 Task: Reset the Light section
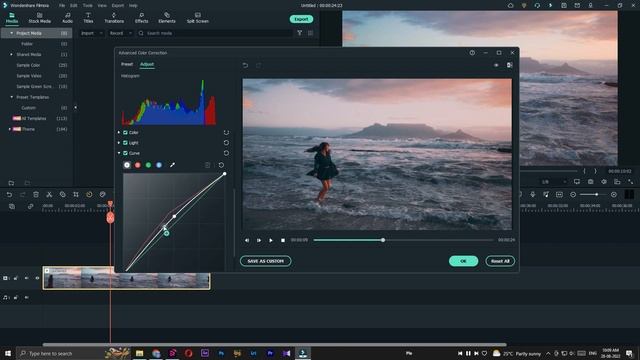pyautogui.click(x=226, y=143)
